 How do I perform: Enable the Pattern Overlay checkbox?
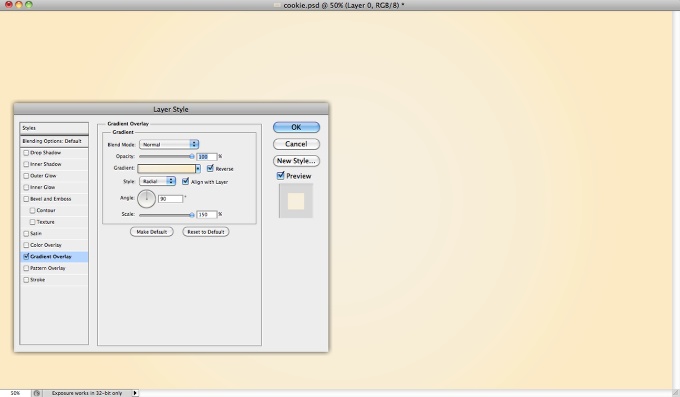pyautogui.click(x=26, y=268)
